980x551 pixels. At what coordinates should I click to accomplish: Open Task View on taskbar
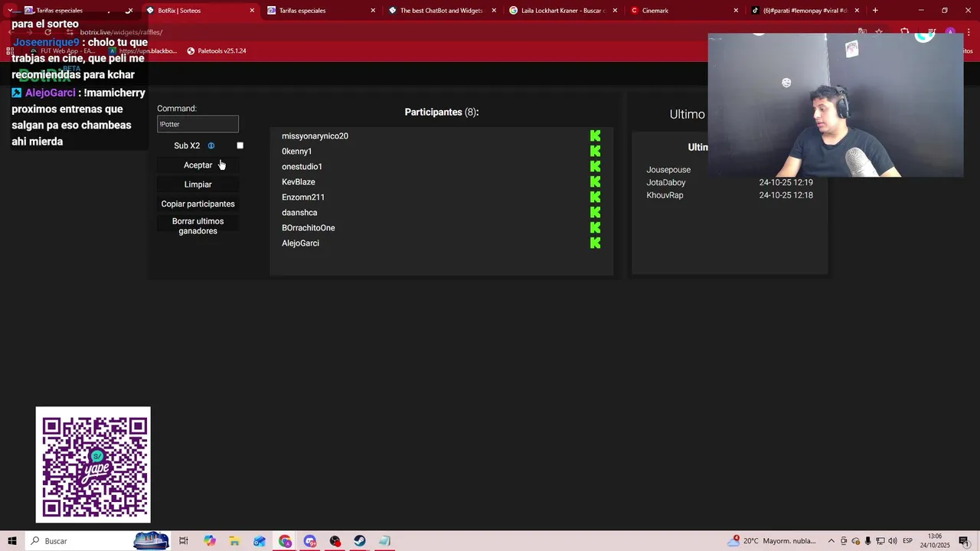click(184, 541)
